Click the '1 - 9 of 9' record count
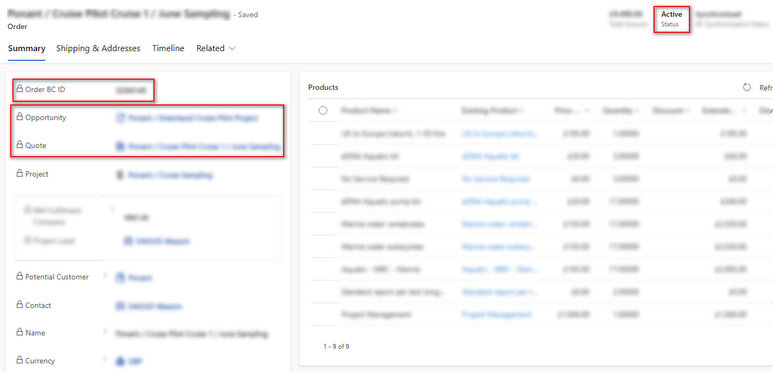The height and width of the screenshot is (372, 773). pyautogui.click(x=336, y=346)
